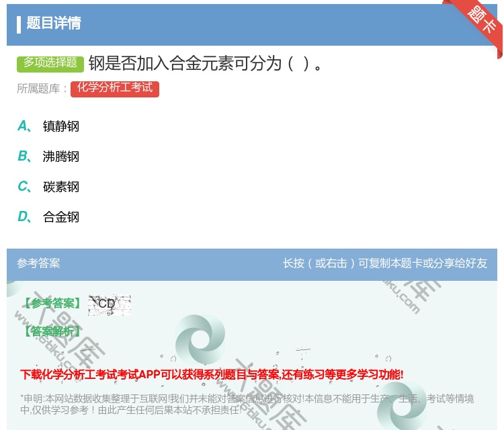Click the letter C option marker
Image resolution: width=504 pixels, height=430 pixels.
(x=24, y=186)
